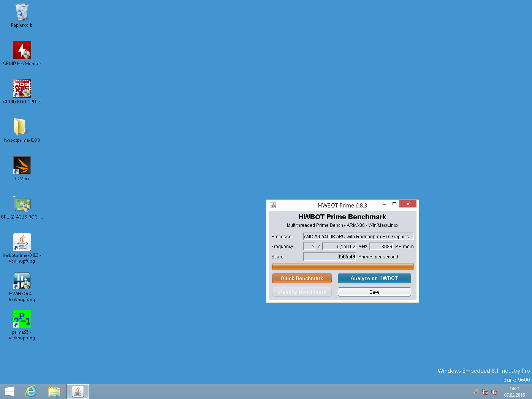Launch CPUID HWMonitor desktop icon
This screenshot has height=399, width=532.
click(x=22, y=54)
